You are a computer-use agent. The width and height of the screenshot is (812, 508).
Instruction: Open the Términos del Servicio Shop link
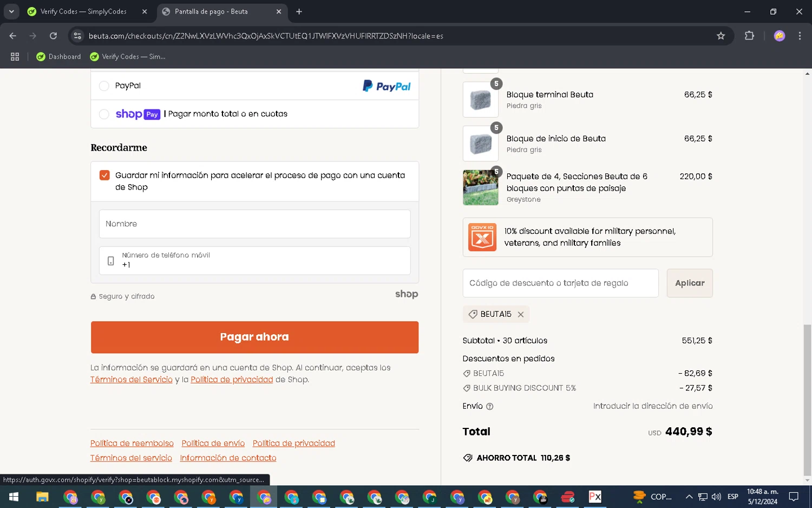pyautogui.click(x=131, y=380)
